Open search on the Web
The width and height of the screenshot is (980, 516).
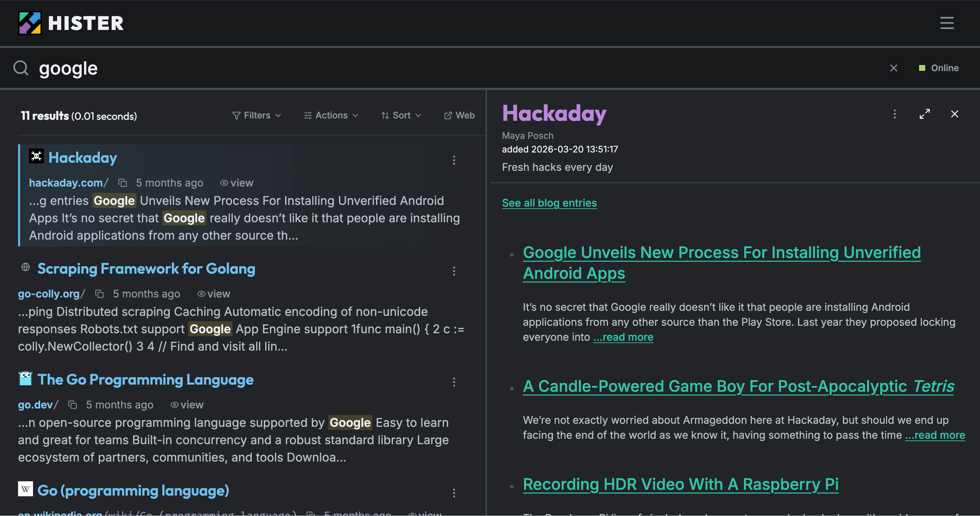coord(459,115)
